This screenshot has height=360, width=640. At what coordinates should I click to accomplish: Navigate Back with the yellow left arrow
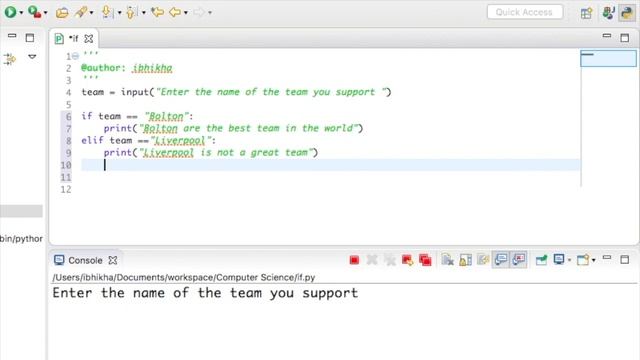tap(175, 12)
